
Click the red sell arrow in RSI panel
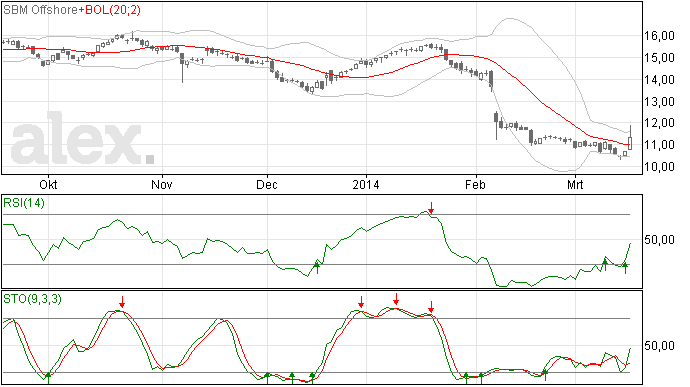431,208
